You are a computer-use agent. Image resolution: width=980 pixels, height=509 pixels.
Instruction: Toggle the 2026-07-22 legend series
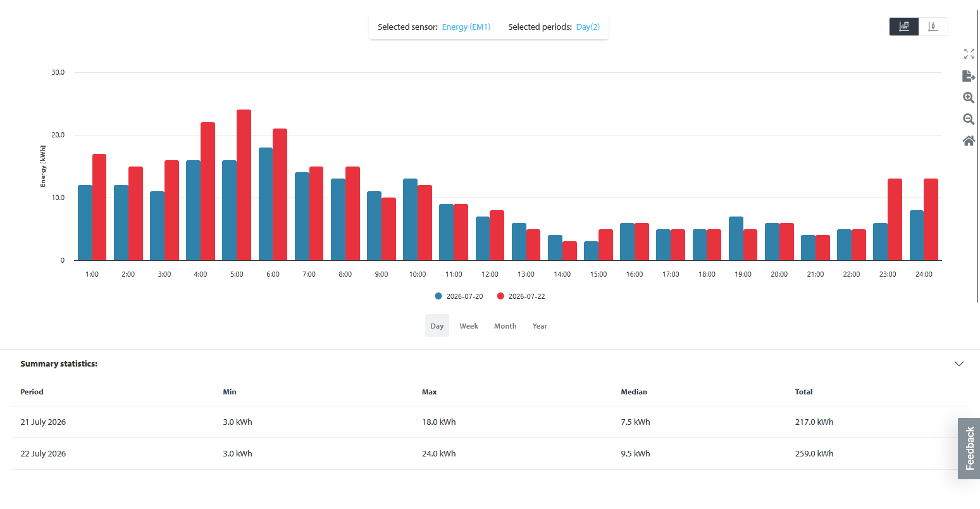tap(521, 296)
